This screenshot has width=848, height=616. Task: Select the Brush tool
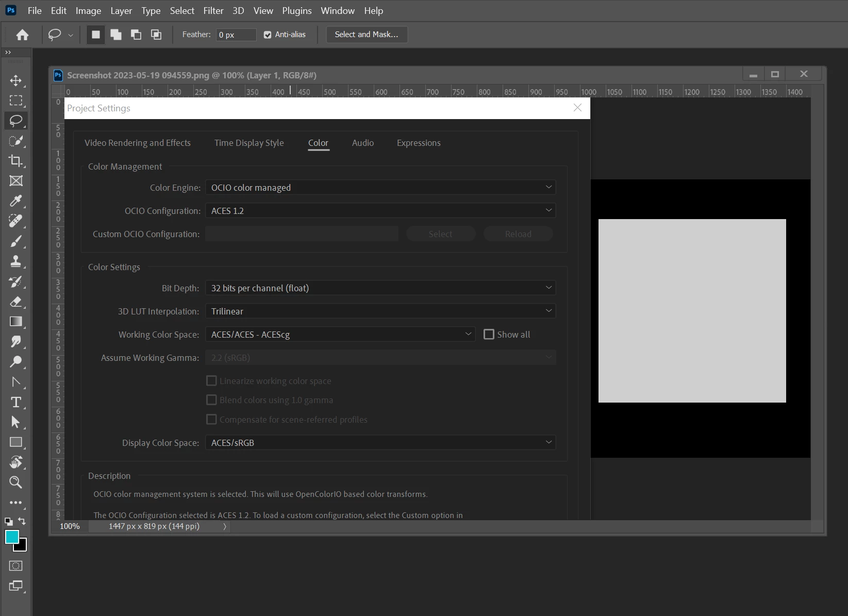[x=16, y=241]
